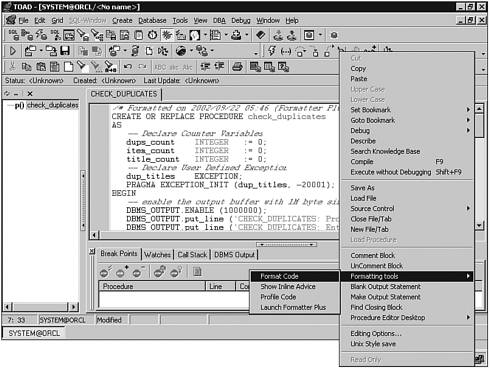Click the copy icon beside scissors in edit toolbar
Viewport: 490px width, 368px height.
click(x=26, y=67)
